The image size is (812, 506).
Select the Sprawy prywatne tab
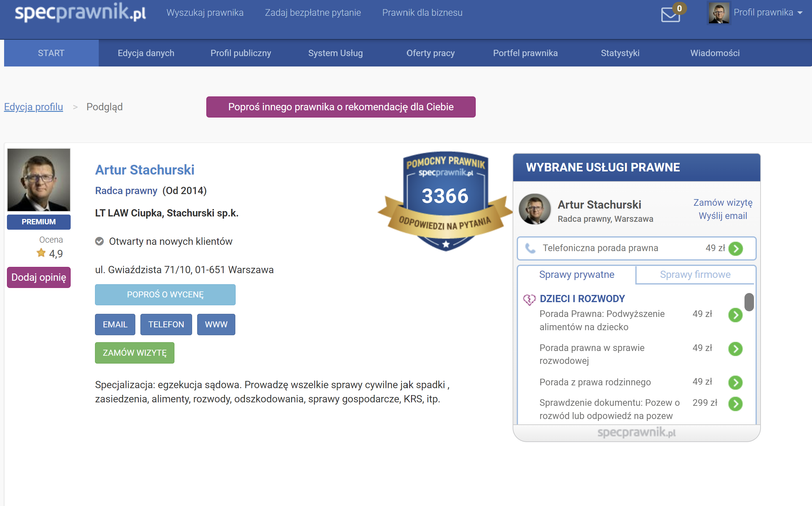pos(577,274)
